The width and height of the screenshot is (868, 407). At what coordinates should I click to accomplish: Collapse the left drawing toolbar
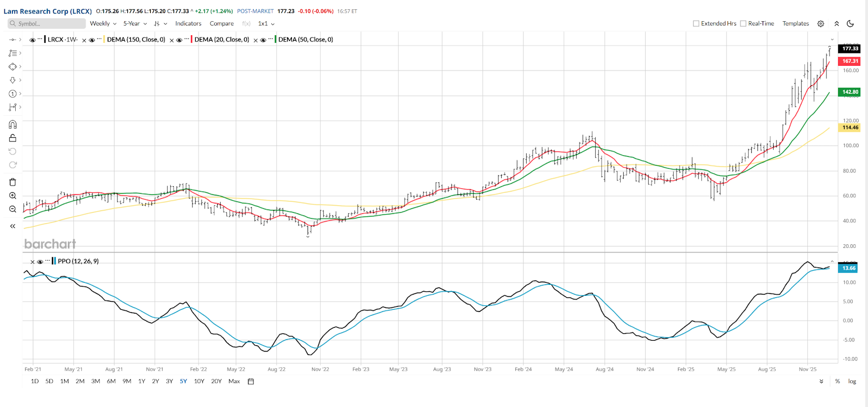(x=12, y=226)
